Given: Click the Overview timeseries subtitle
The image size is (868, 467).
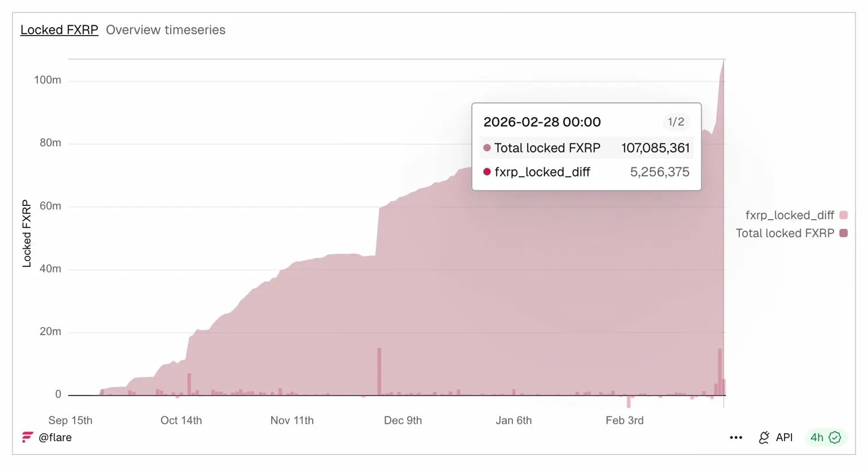Looking at the screenshot, I should (166, 30).
